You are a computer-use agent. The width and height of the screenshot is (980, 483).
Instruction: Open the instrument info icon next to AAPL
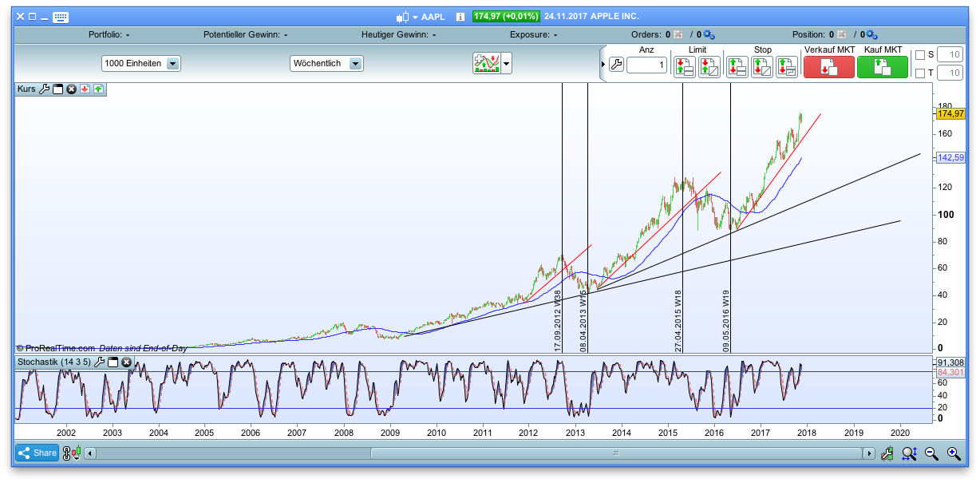coord(460,17)
